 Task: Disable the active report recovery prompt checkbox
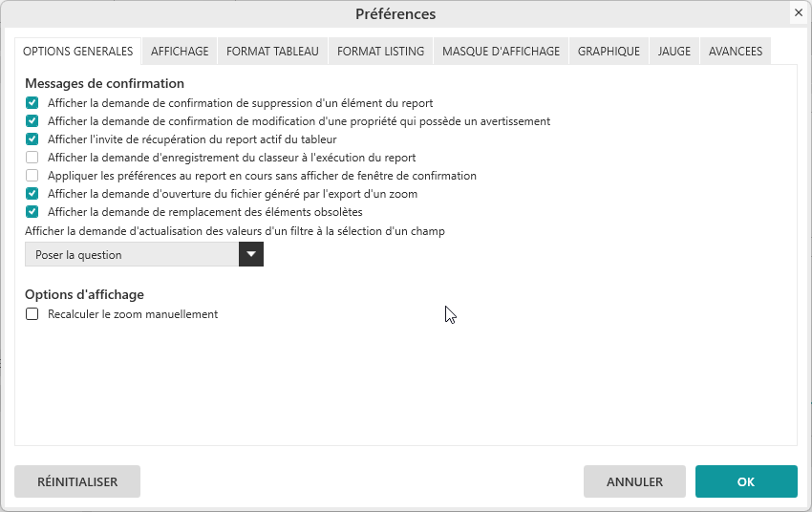click(32, 139)
